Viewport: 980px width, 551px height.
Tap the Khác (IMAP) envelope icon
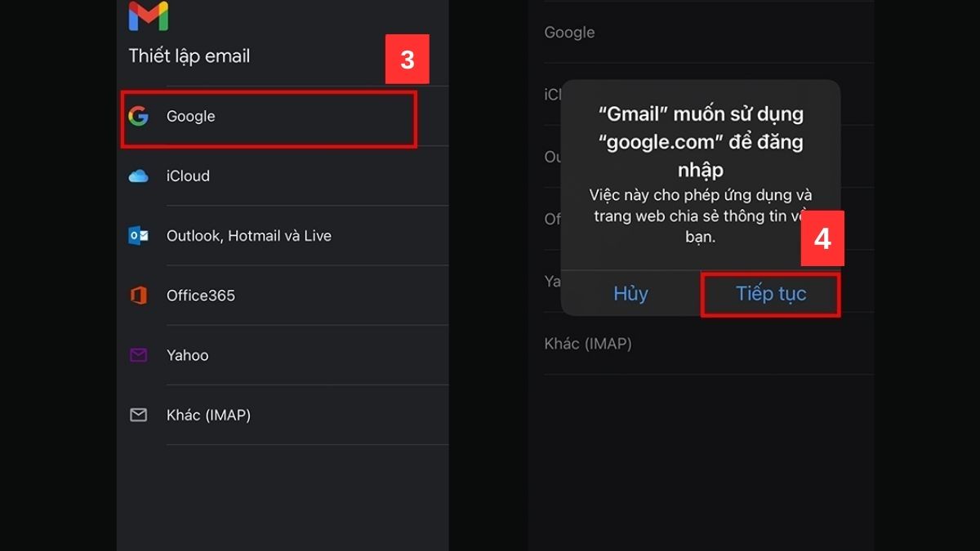[139, 415]
